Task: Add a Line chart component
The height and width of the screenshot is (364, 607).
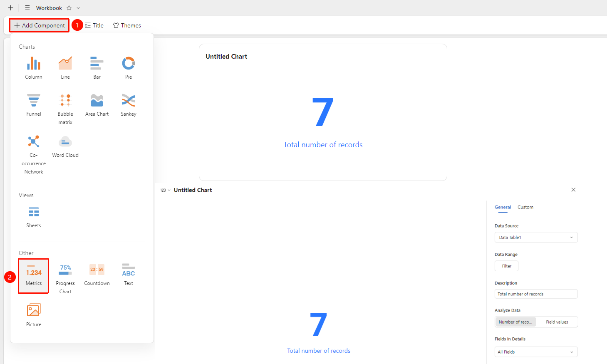Action: [x=65, y=68]
